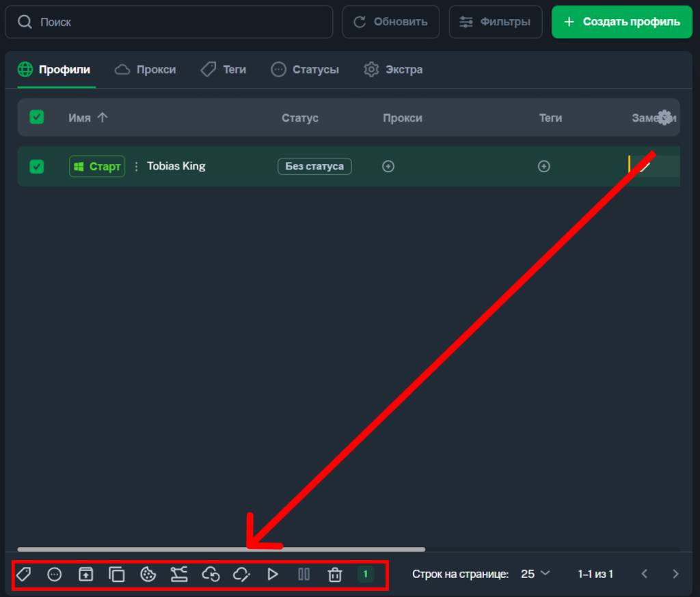Click the trash delete icon
Image resolution: width=700 pixels, height=597 pixels.
point(335,574)
